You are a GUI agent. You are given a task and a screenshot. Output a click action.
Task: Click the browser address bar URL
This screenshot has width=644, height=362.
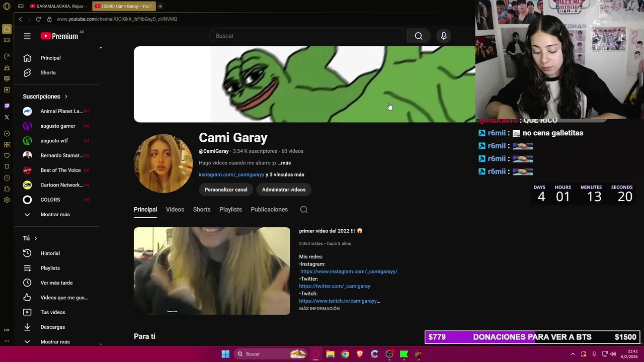coord(117,19)
